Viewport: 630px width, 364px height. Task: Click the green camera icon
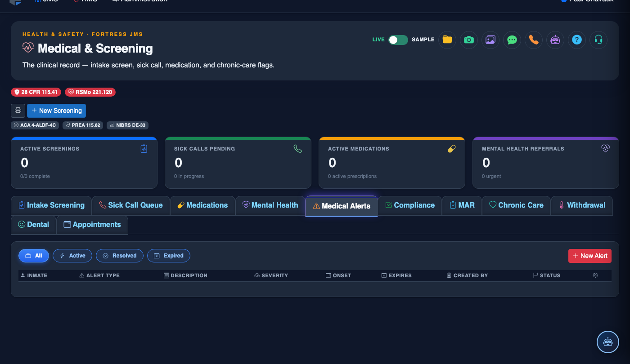point(468,40)
